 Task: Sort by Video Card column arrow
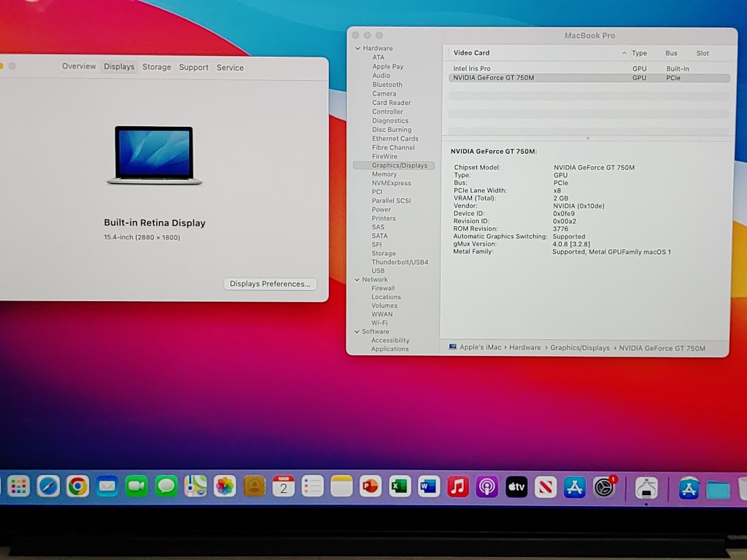click(624, 53)
